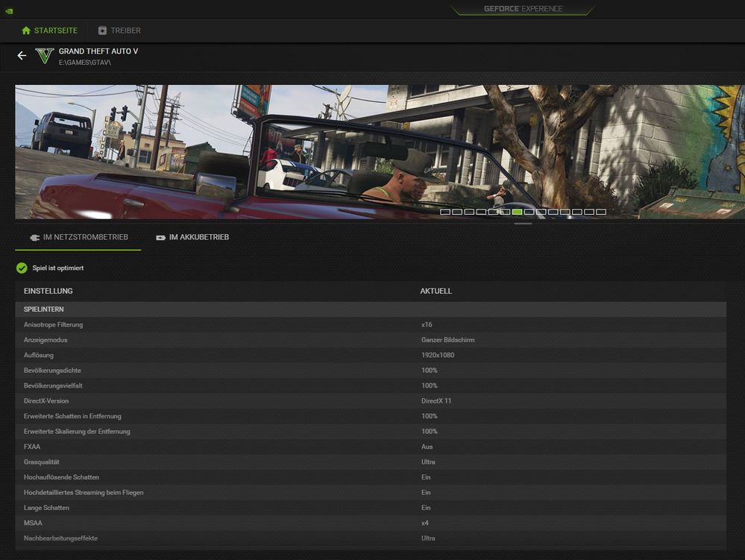Click the Aktuell column header
Viewport: 745px width, 560px height.
click(x=436, y=291)
